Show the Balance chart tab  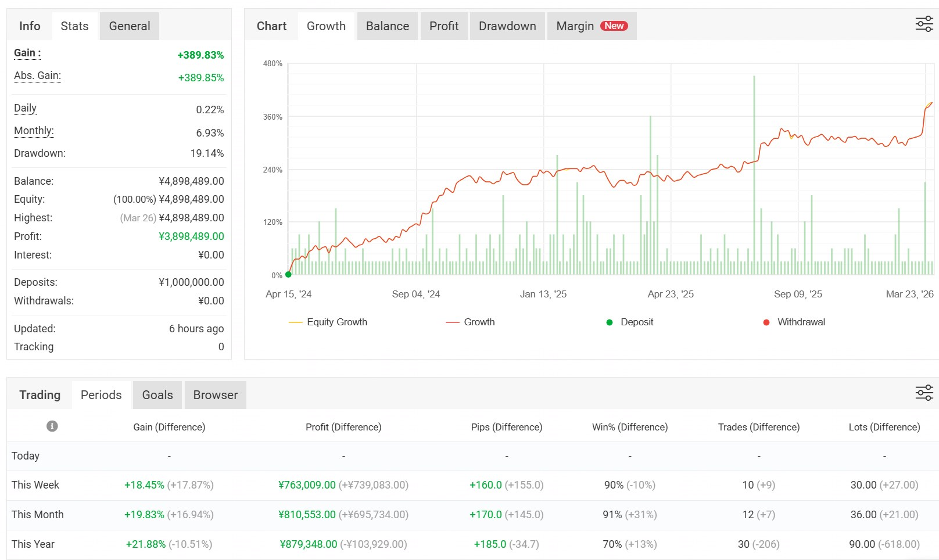click(x=387, y=26)
